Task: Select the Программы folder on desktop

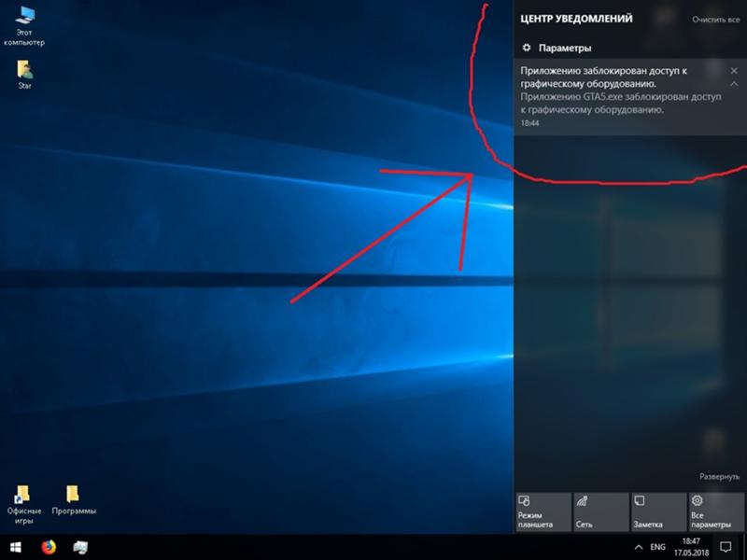Action: (x=74, y=500)
